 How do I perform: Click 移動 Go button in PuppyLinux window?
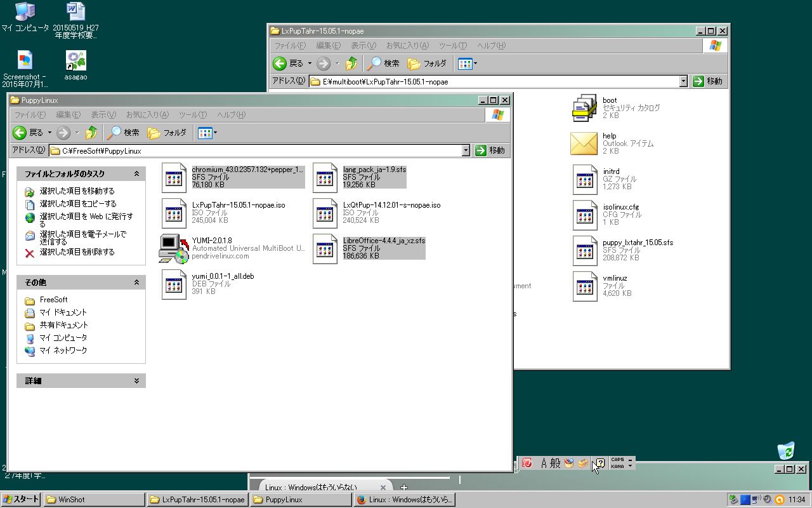pos(490,150)
